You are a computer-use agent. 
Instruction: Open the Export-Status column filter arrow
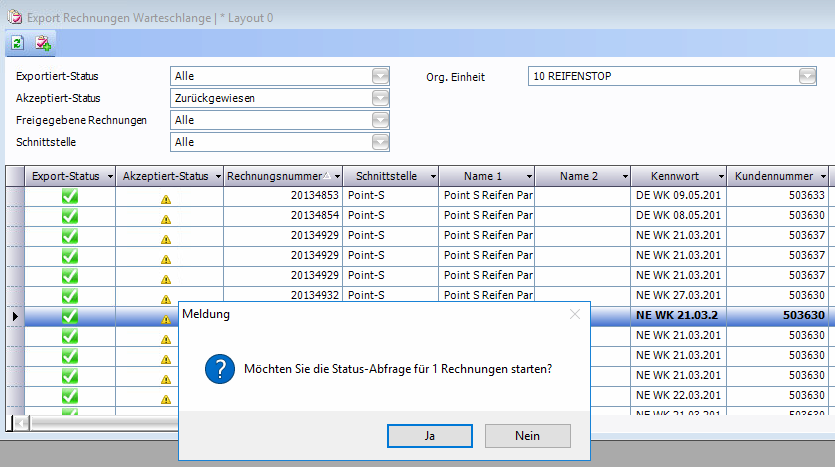click(108, 176)
